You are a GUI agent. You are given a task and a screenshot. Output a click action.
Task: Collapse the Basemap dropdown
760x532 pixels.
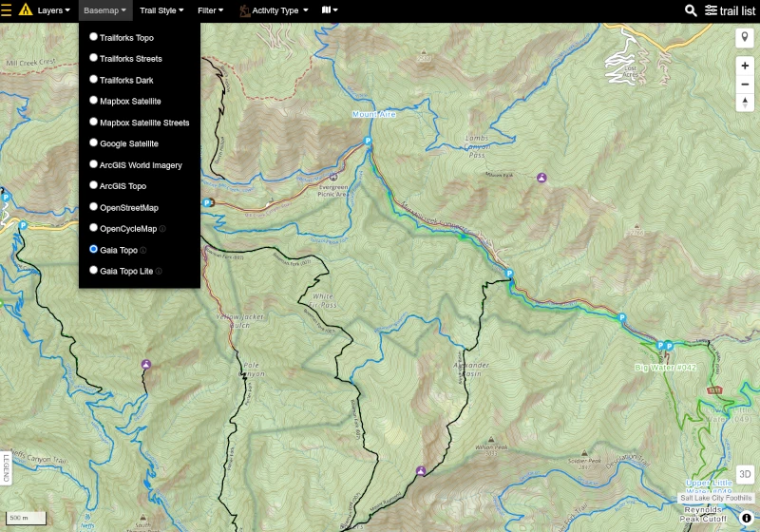[x=104, y=10]
